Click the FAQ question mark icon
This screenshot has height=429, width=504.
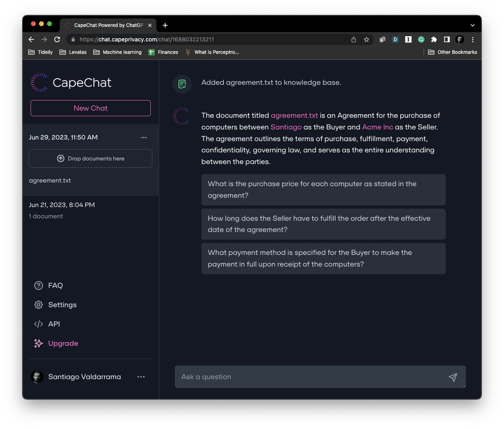(38, 285)
